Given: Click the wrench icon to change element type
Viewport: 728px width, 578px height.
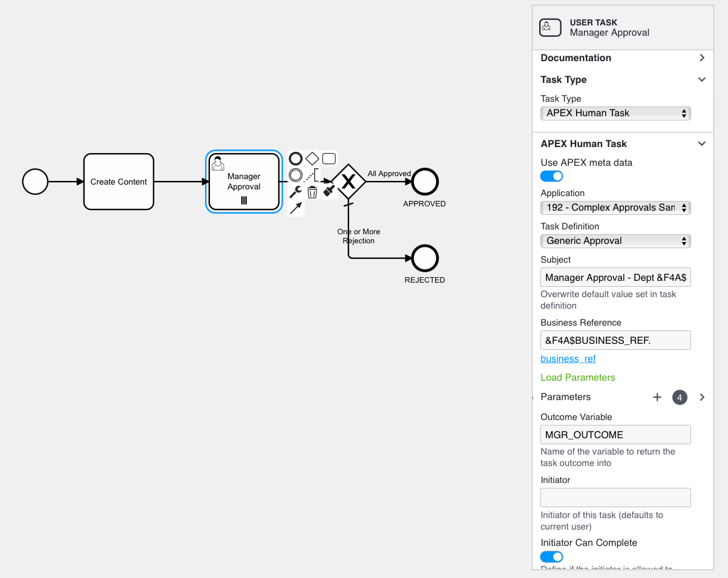Looking at the screenshot, I should pos(295,192).
